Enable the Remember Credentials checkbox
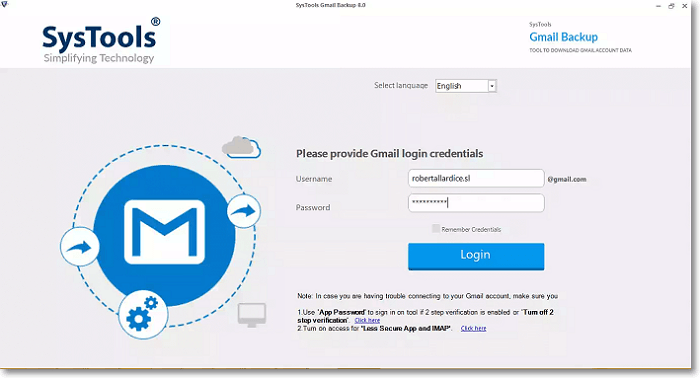This screenshot has height=378, width=700. pyautogui.click(x=436, y=229)
